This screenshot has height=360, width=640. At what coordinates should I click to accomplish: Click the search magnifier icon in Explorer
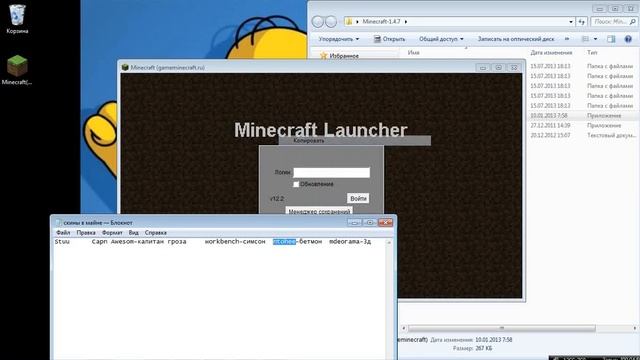[632, 22]
